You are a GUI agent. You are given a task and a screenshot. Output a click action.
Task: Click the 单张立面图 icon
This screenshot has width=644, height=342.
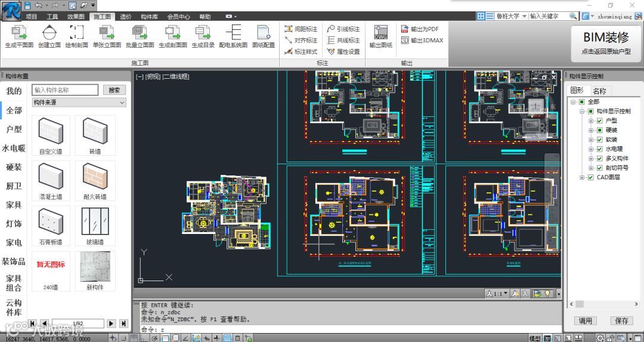point(107,32)
